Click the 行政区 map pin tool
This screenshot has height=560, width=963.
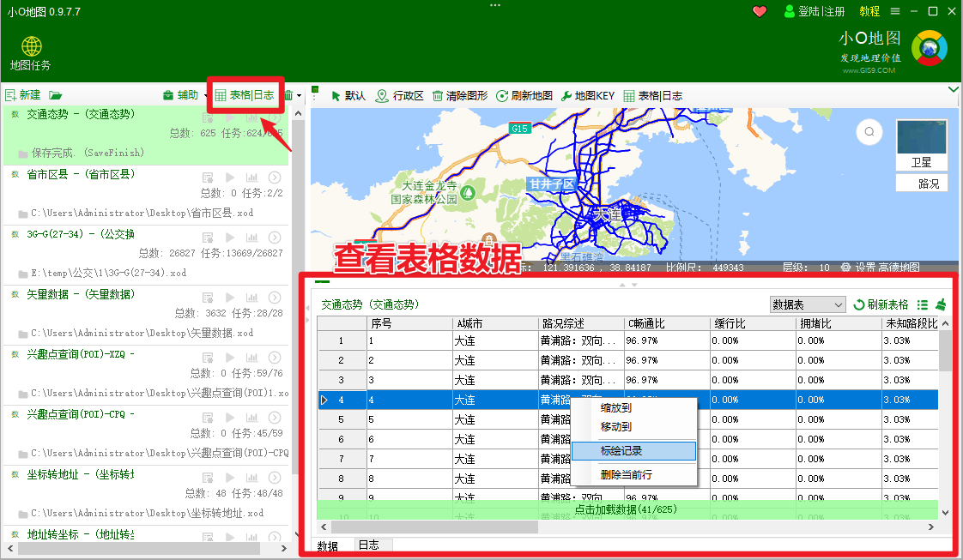[400, 96]
